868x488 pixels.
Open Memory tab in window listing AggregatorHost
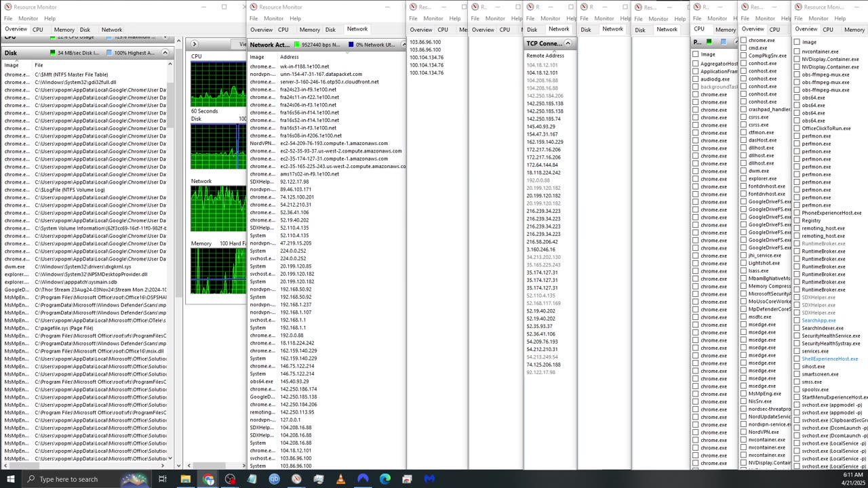[725, 30]
